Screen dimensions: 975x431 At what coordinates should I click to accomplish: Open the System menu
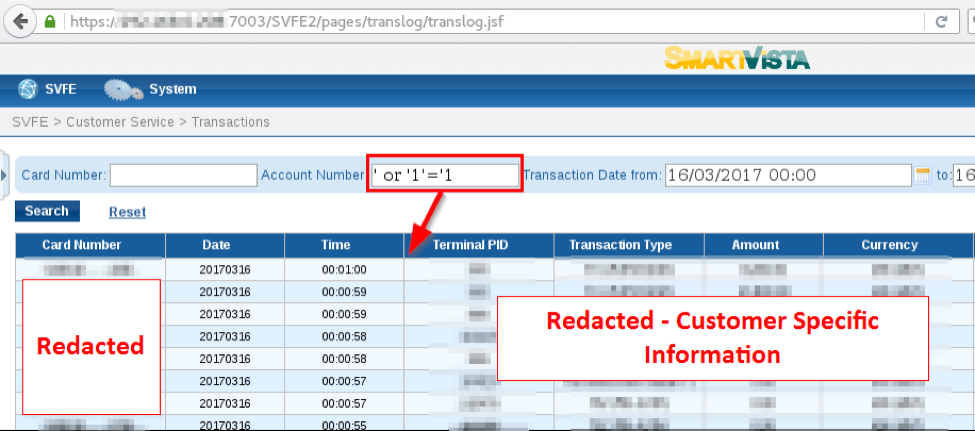172,90
